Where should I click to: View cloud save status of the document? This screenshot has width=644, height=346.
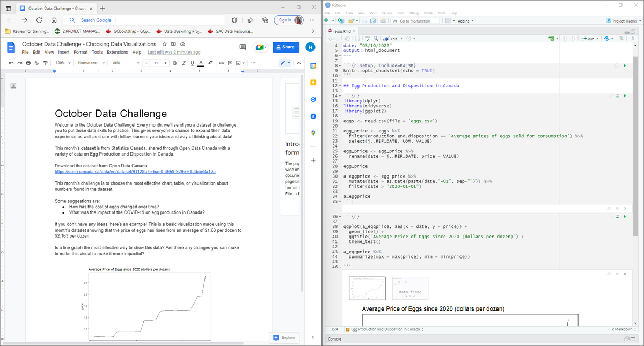182,43
